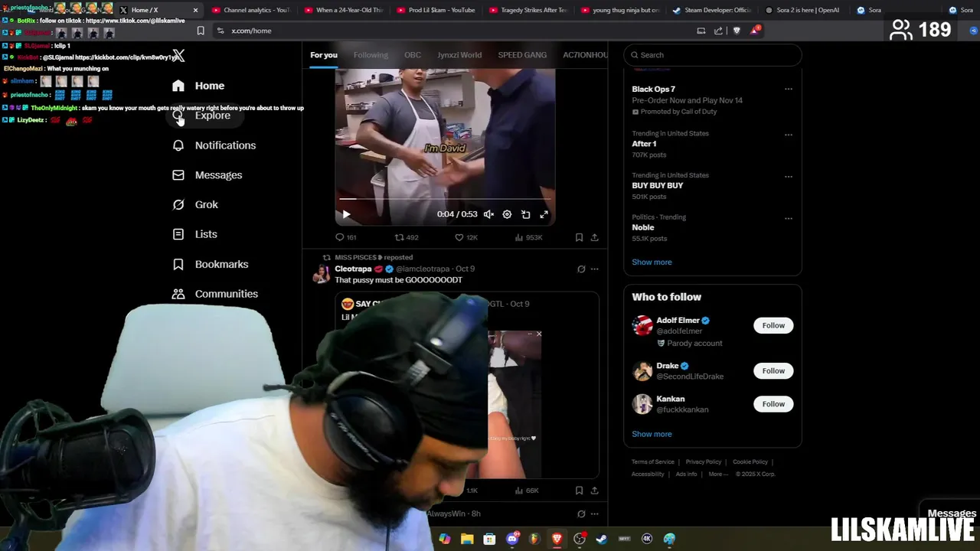This screenshot has height=551, width=980.
Task: Open Microsoft Store from the taskbar
Action: (x=489, y=539)
